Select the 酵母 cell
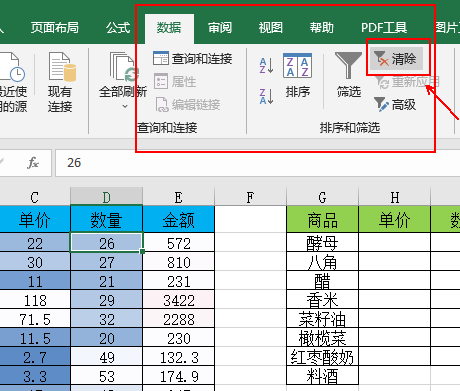The width and height of the screenshot is (460, 391). click(x=322, y=243)
